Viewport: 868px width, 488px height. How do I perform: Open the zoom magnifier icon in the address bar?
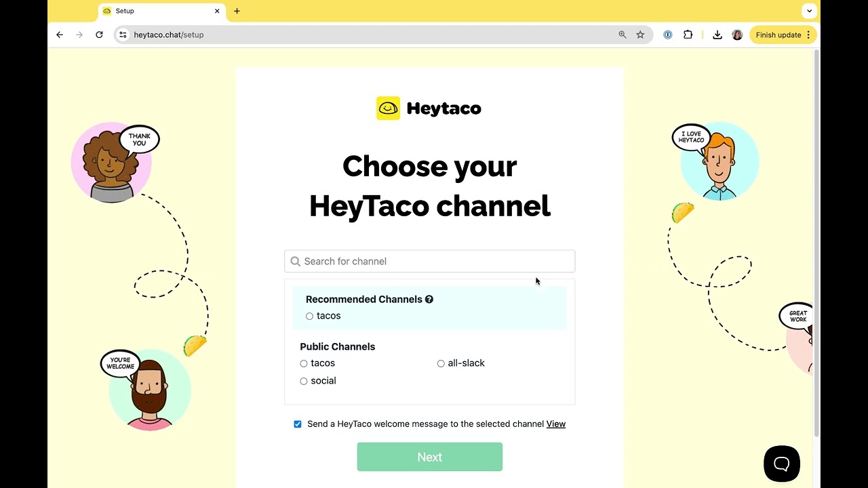click(623, 35)
